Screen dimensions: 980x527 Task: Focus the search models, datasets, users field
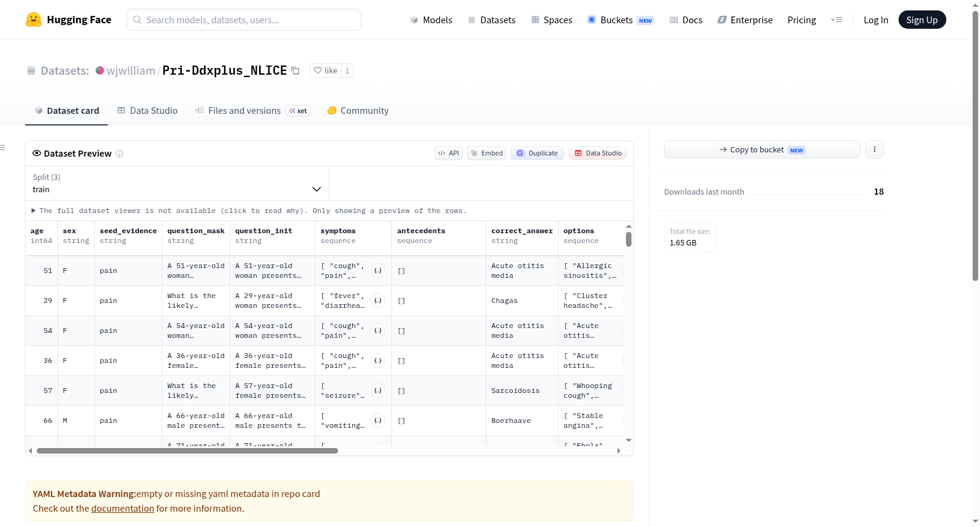coord(244,20)
